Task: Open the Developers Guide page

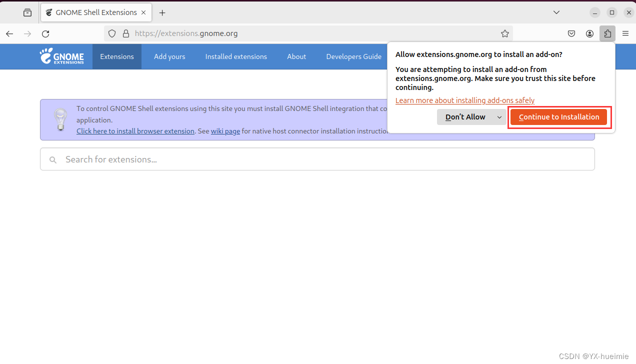Action: pyautogui.click(x=354, y=56)
